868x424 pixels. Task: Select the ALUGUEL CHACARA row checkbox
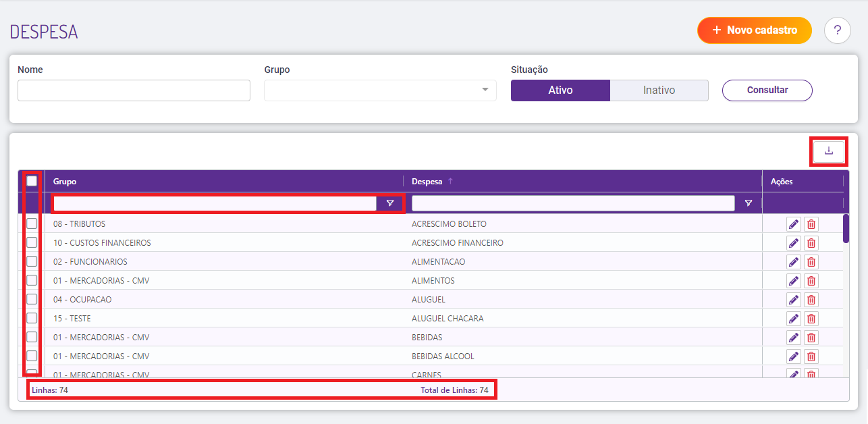(32, 319)
